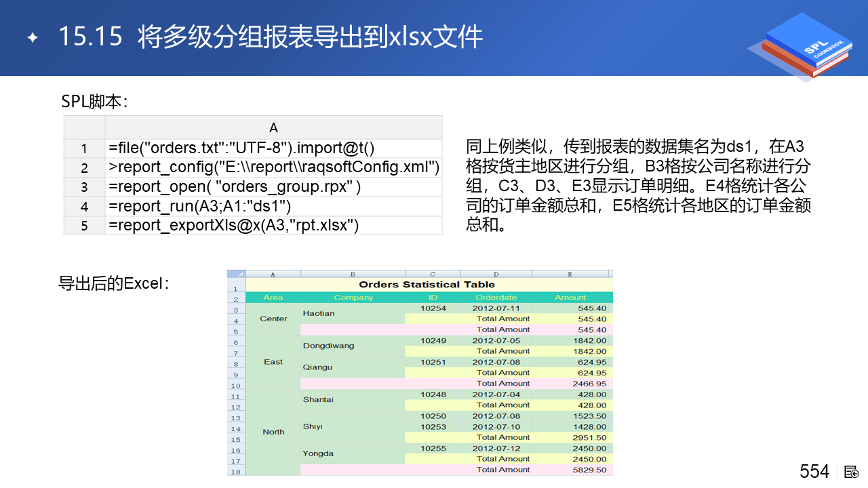Click the 'Company' header cell
The image size is (868, 488).
pyautogui.click(x=353, y=298)
